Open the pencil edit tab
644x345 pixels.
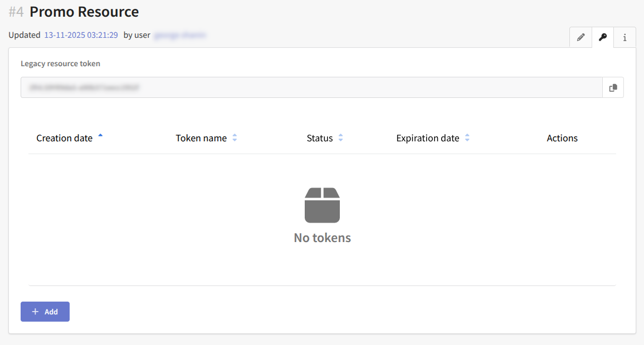(x=581, y=37)
